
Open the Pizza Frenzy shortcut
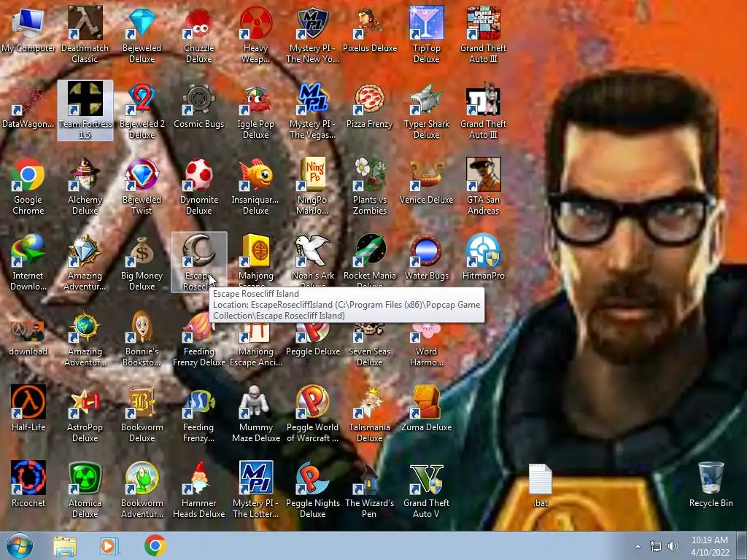(x=370, y=106)
